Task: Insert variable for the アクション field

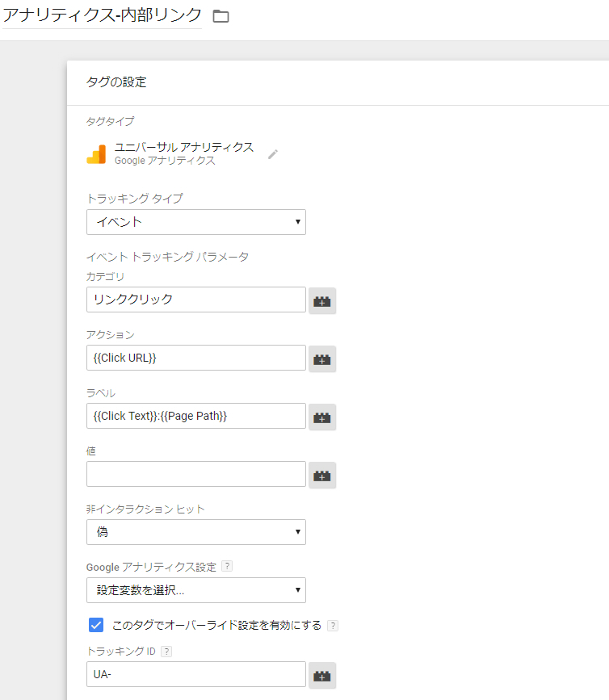Action: (322, 359)
